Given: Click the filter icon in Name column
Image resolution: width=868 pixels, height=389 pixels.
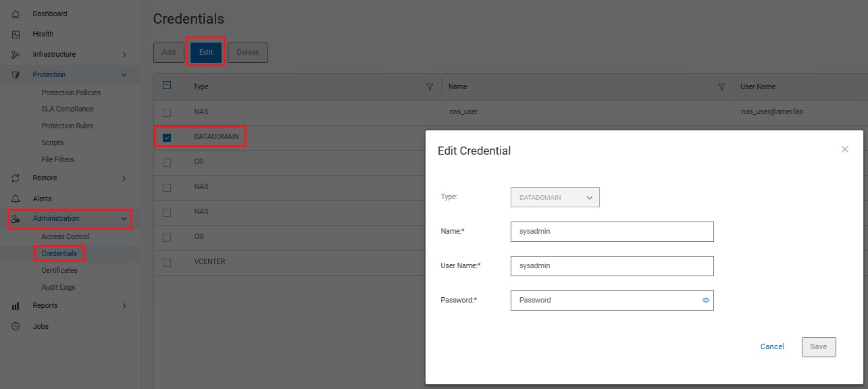Looking at the screenshot, I should pos(721,86).
